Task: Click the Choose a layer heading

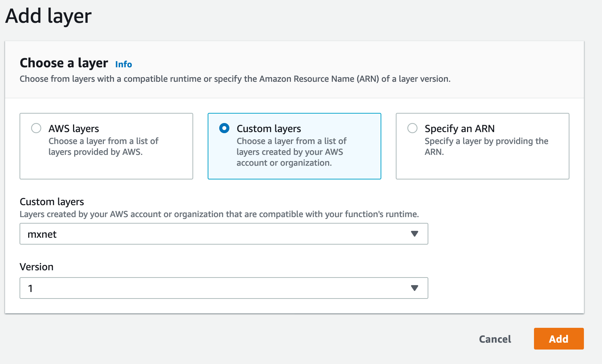Action: [x=64, y=63]
